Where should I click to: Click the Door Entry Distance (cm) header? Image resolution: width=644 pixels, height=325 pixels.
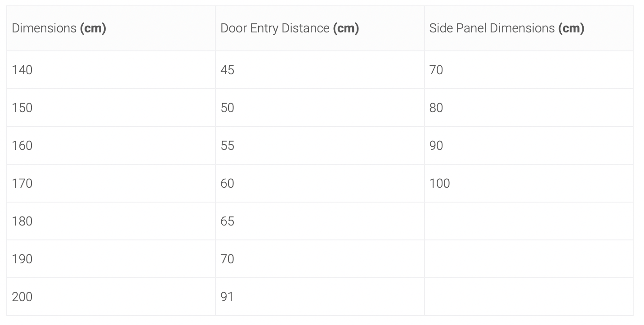click(x=320, y=28)
